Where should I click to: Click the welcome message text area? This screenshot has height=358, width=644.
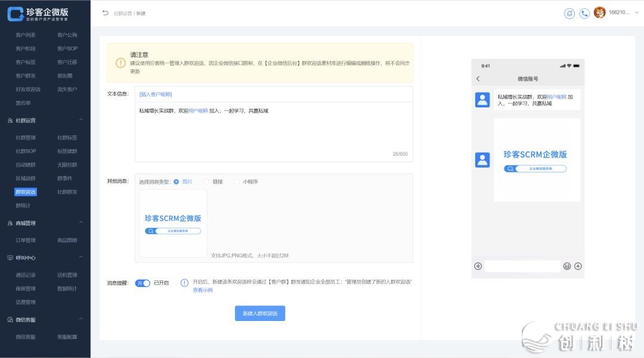coord(273,131)
